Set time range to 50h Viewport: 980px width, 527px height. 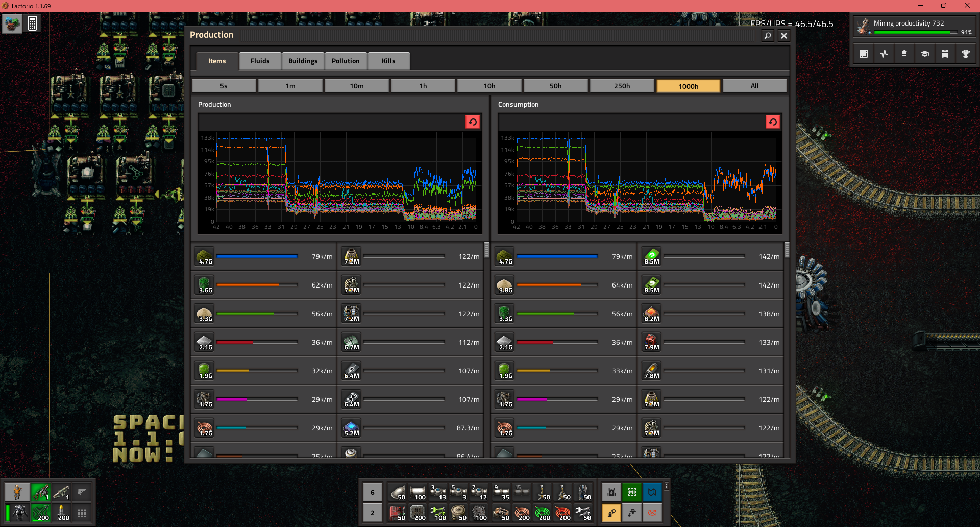556,86
